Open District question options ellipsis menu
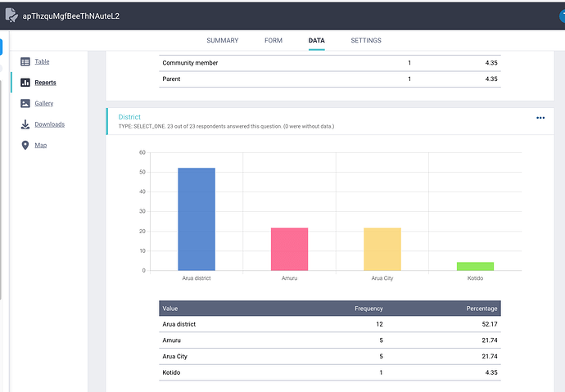This screenshot has width=565, height=392. (540, 118)
